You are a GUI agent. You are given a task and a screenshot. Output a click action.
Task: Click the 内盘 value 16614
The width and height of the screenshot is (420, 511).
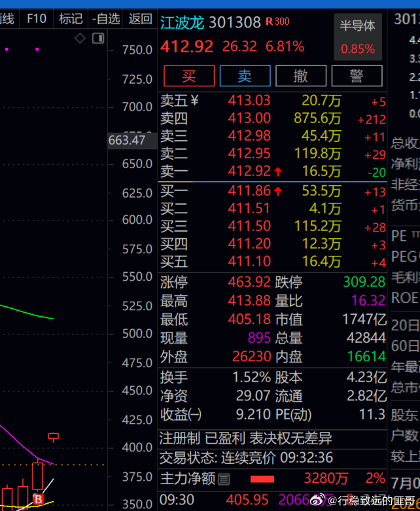366,357
